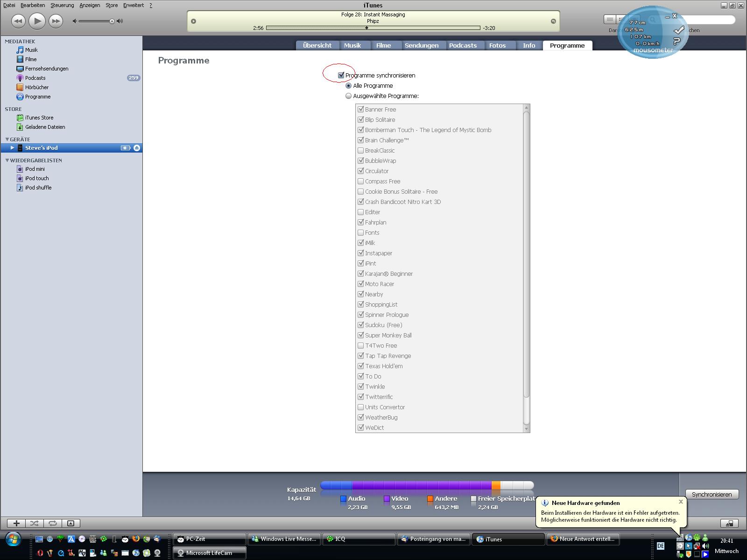Image resolution: width=747 pixels, height=560 pixels.
Task: Add a new playlist with the plus button
Action: pyautogui.click(x=16, y=524)
